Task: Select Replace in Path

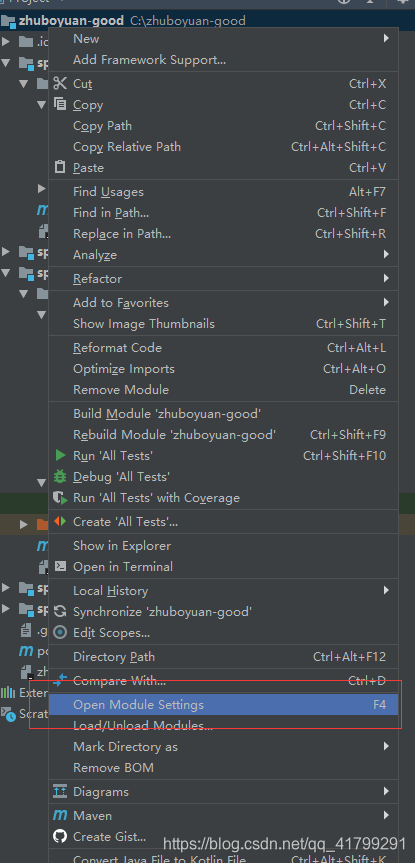Action: 223,233
